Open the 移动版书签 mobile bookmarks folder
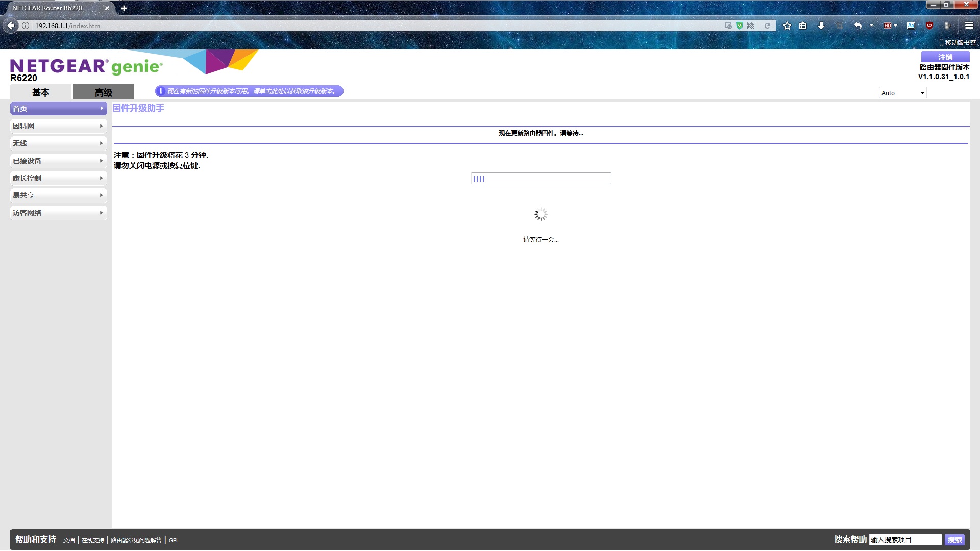980x551 pixels. pos(958,43)
